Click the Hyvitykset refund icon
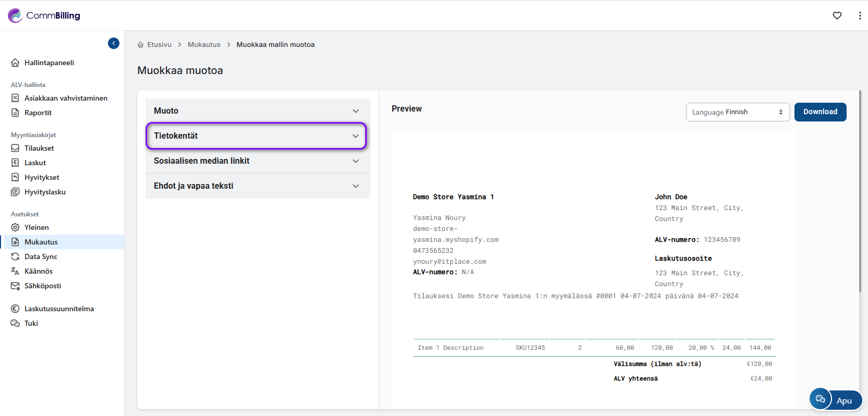This screenshot has height=416, width=868. coord(15,177)
